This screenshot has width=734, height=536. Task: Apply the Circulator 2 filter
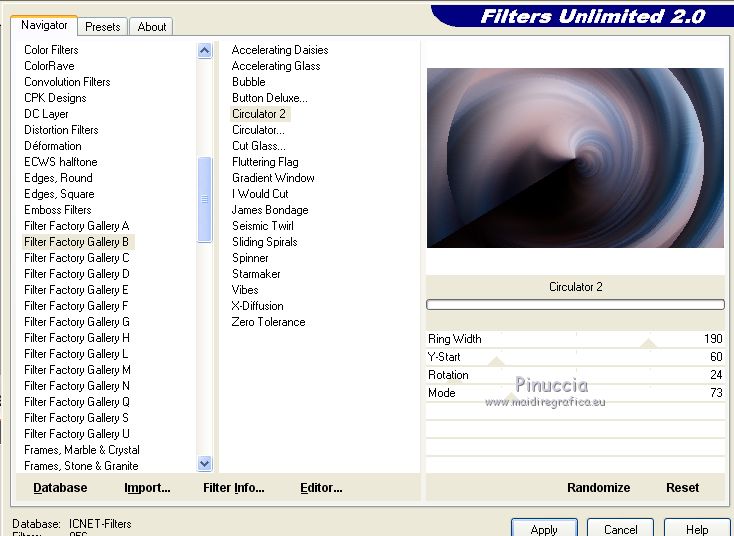click(544, 529)
